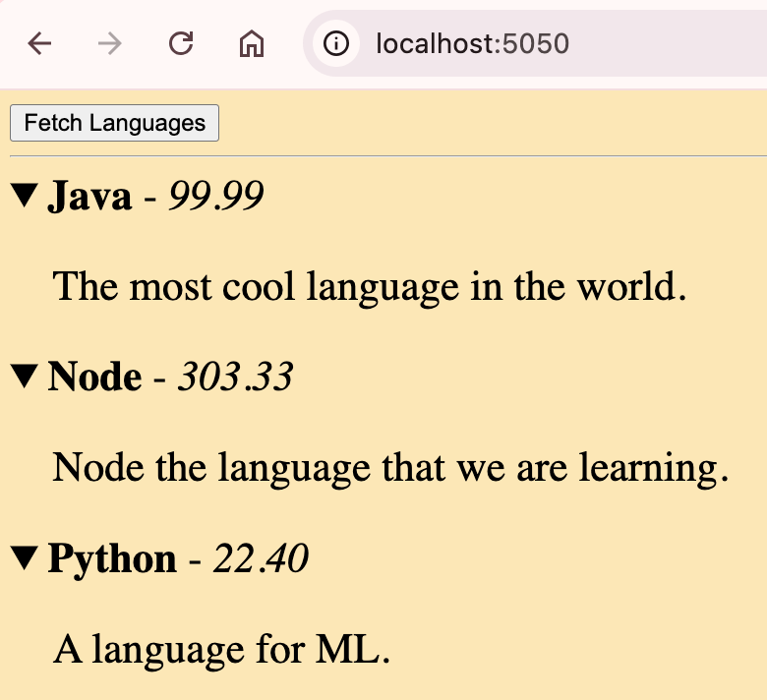Click the 99.99 price value
767x700 pixels.
click(x=216, y=197)
